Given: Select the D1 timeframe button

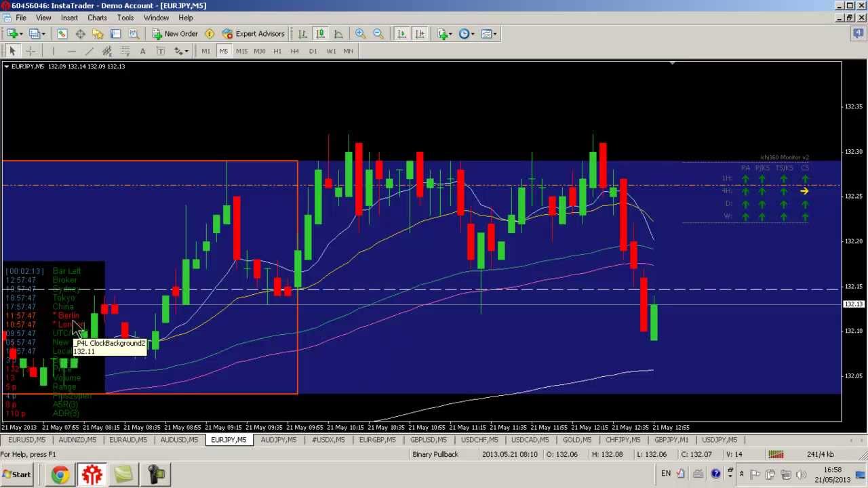Looking at the screenshot, I should tap(313, 51).
